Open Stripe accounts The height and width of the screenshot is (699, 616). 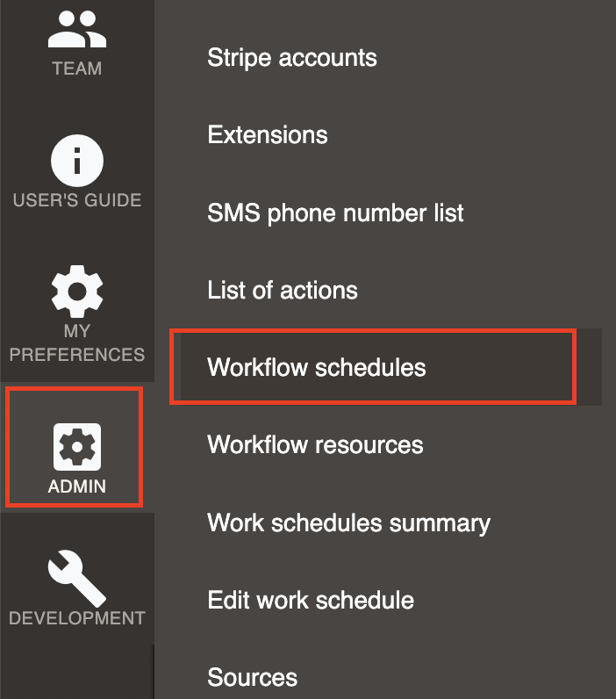click(292, 58)
